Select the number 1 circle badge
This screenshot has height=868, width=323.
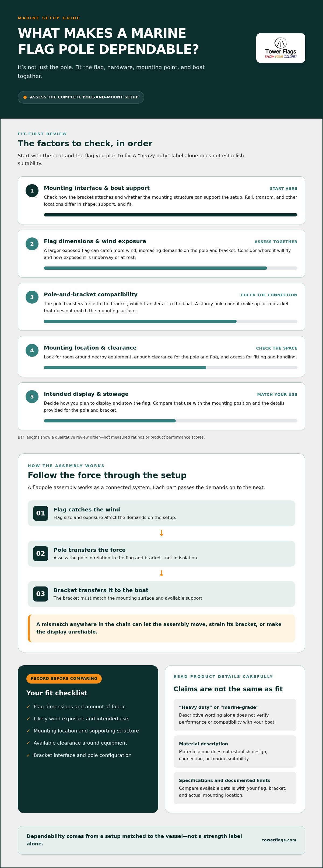32,191
